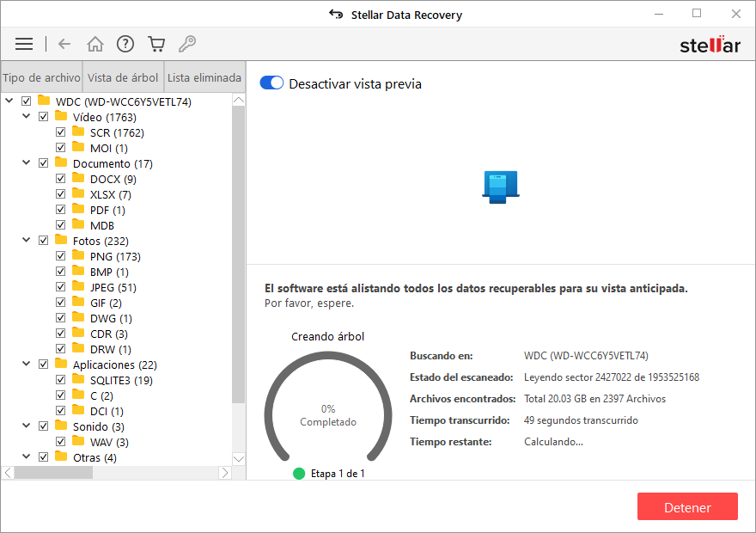Collapse the WDC root node

pyautogui.click(x=9, y=101)
